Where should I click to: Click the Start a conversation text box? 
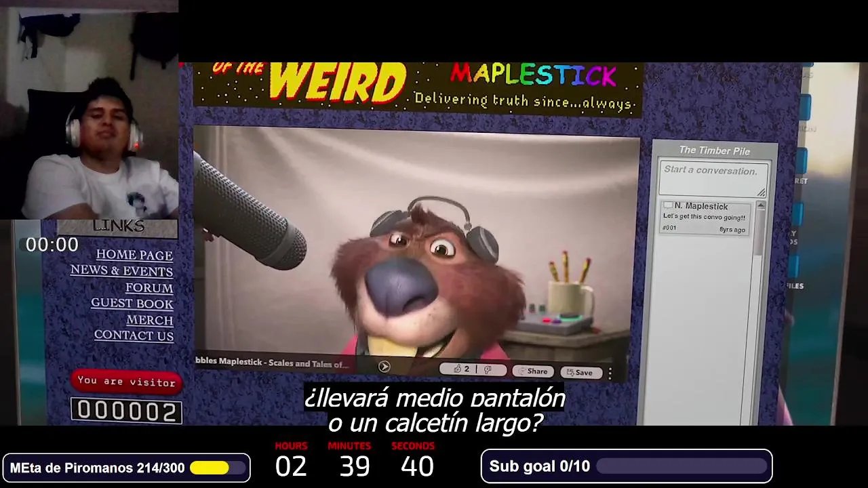click(713, 180)
